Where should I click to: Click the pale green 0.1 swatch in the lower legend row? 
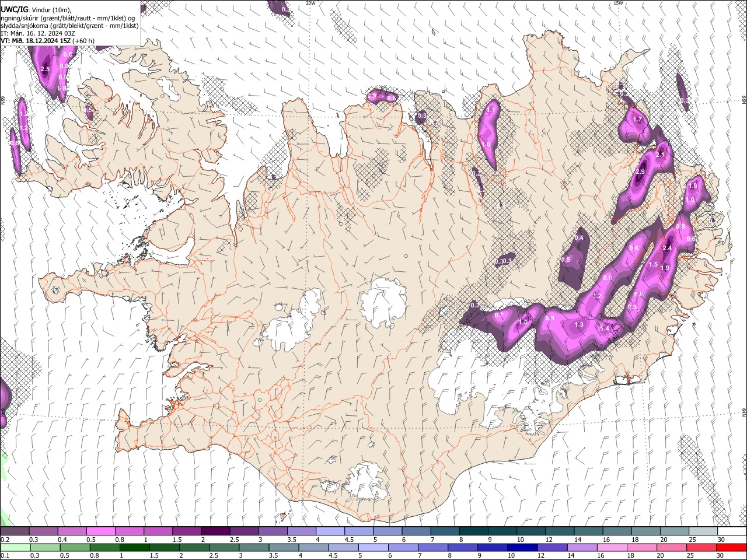15,547
